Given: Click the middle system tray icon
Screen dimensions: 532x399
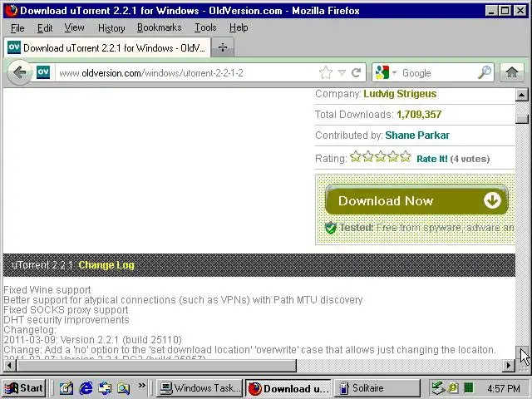Looking at the screenshot, I should (x=453, y=388).
